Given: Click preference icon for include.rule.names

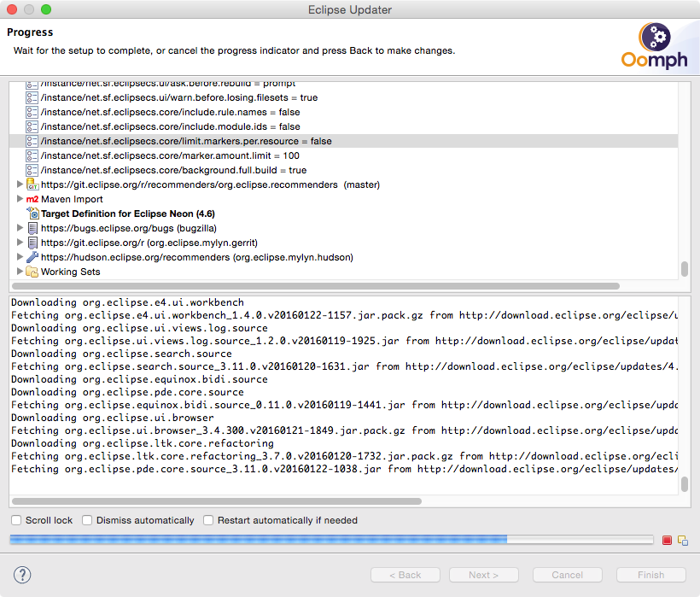Looking at the screenshot, I should click(32, 112).
